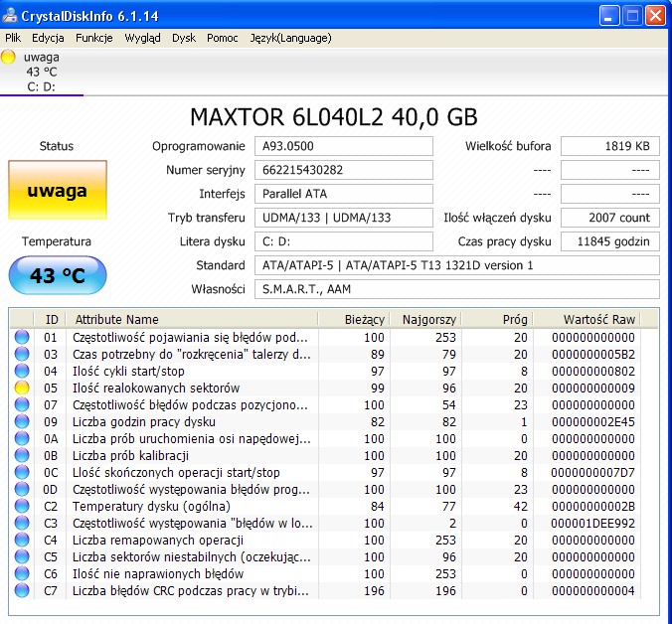Minimize the CrystalDiskInfo window
672x624 pixels.
click(609, 16)
